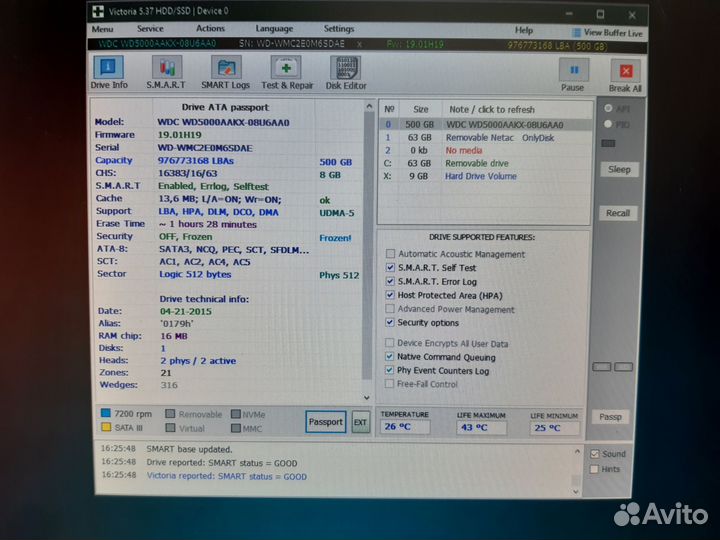Click the Life Minimum 25 °C field

tap(555, 428)
